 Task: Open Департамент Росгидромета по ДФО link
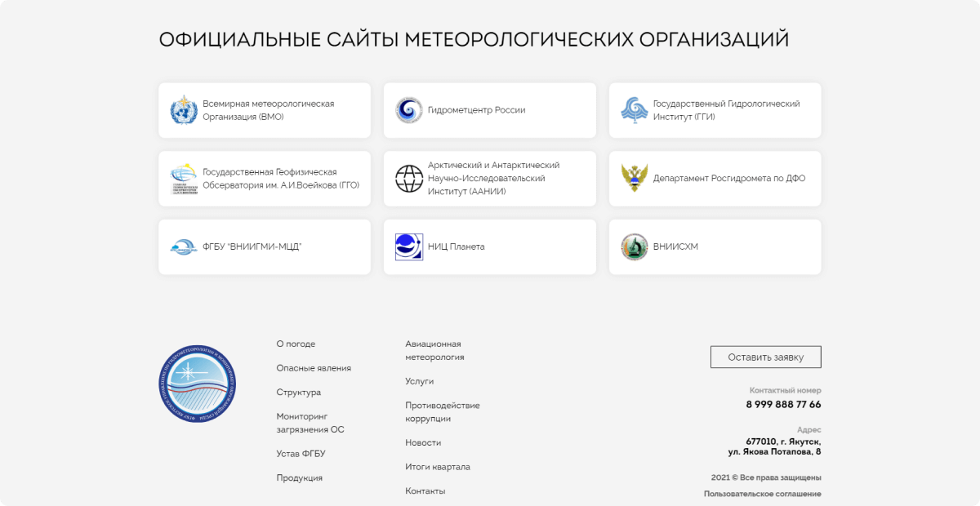(715, 179)
